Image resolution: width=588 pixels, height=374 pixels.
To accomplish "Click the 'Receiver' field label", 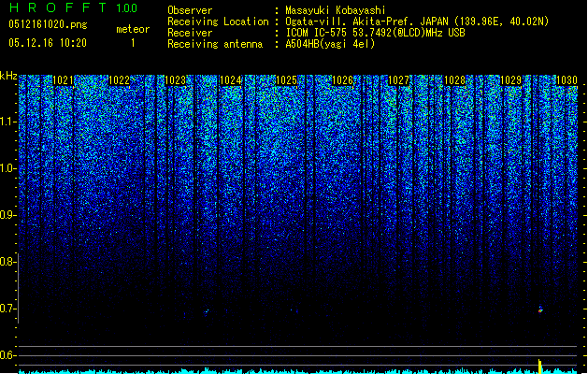I will tap(190, 33).
